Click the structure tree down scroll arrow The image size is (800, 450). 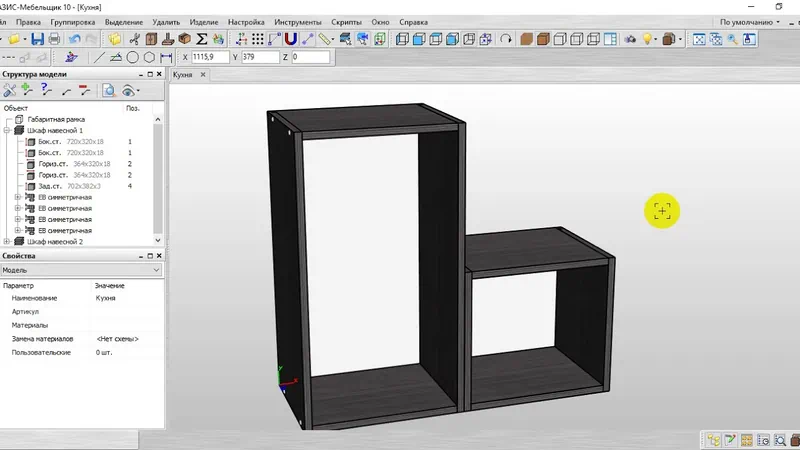coord(158,240)
